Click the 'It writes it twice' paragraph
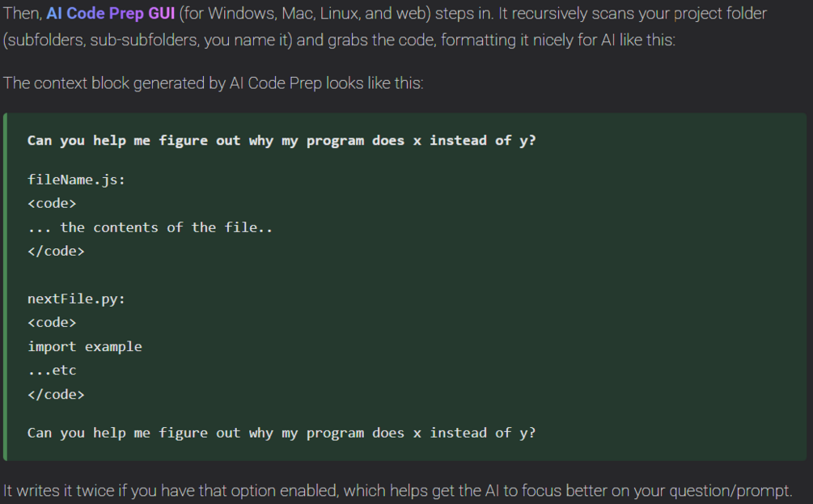The image size is (813, 504). [398, 490]
